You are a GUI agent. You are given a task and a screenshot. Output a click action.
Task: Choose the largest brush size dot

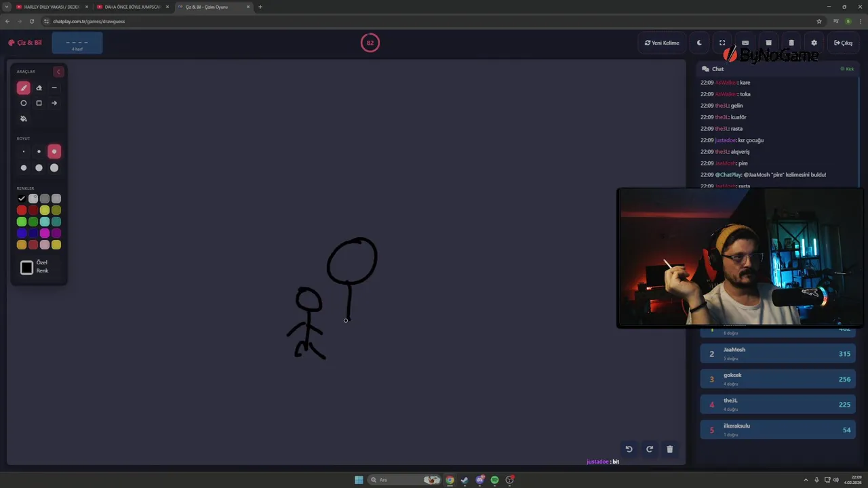tap(54, 167)
